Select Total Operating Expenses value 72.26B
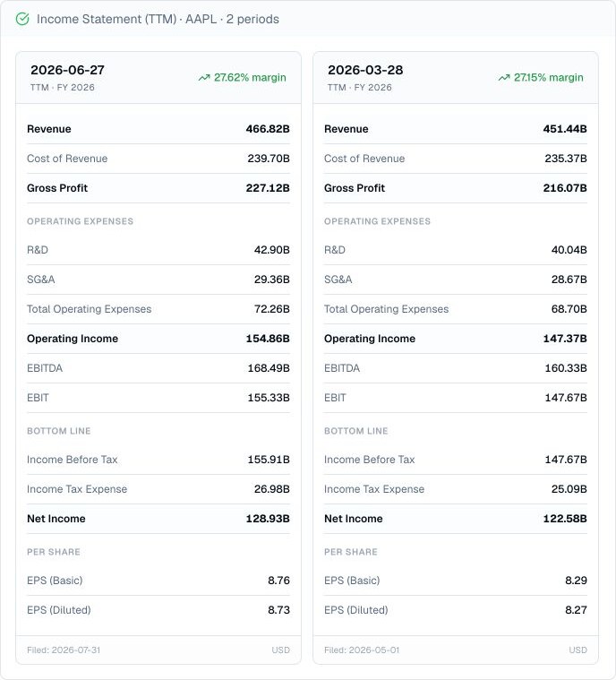The image size is (616, 680). 272,309
